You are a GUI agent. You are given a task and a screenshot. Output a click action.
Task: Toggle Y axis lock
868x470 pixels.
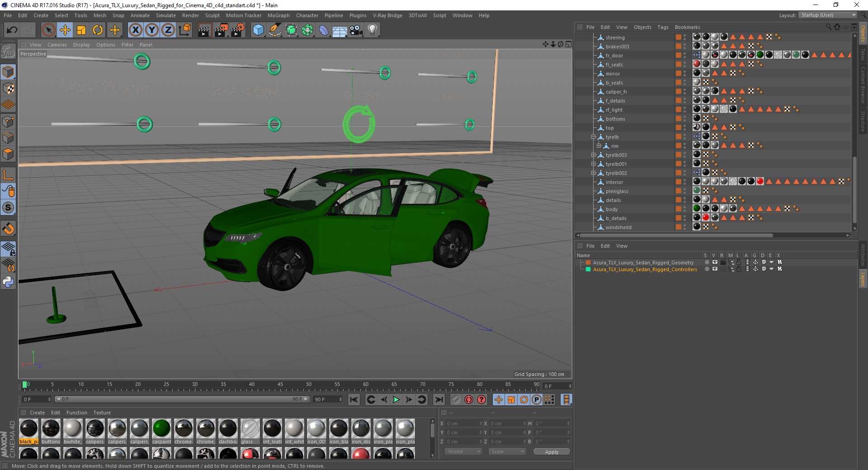pos(152,30)
